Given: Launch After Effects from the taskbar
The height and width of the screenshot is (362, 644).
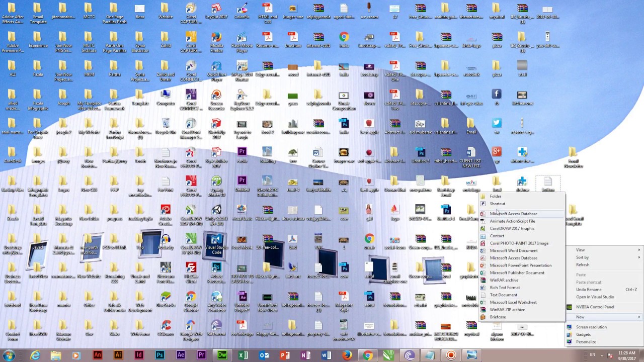Looking at the screenshot, I should [181, 355].
